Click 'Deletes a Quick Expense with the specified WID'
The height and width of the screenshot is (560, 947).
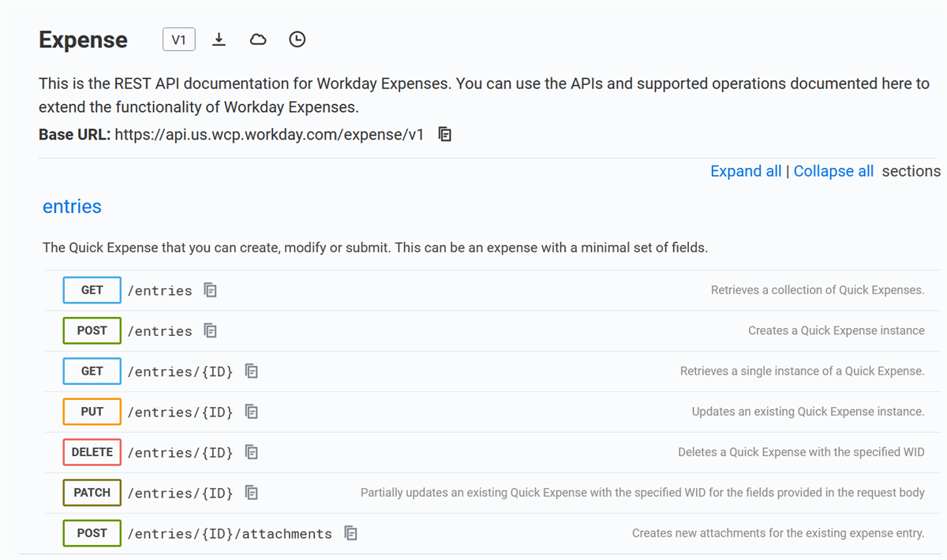click(x=801, y=452)
